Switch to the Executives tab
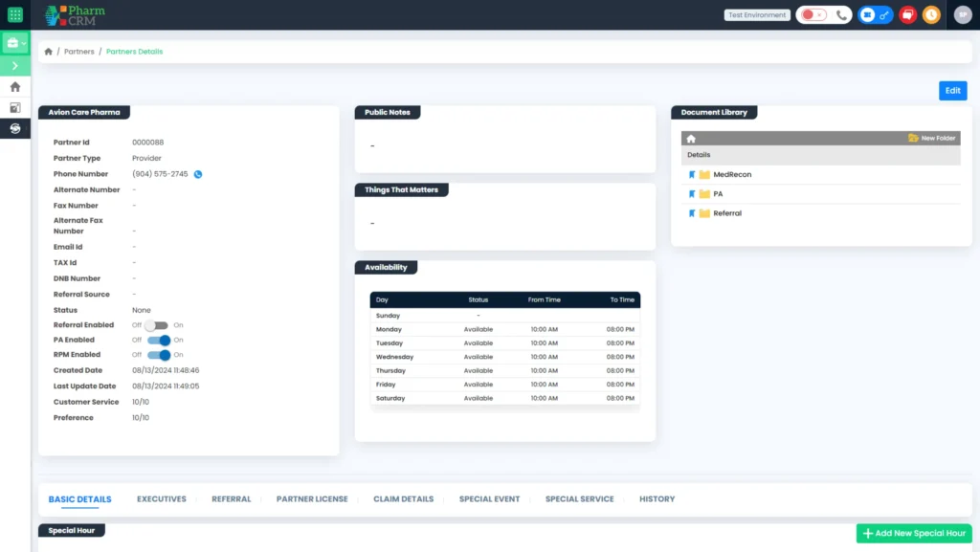Viewport: 980px width, 552px height. click(162, 498)
